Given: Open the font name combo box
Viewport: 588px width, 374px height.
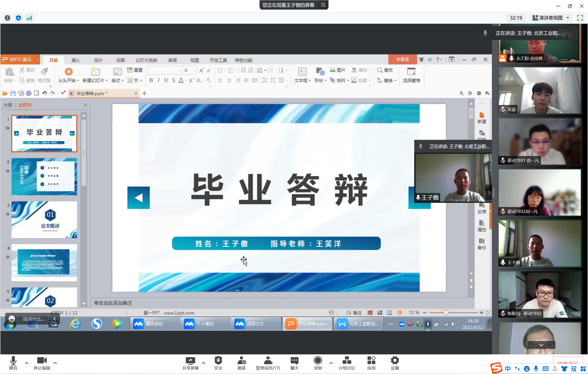Looking at the screenshot, I should point(165,70).
